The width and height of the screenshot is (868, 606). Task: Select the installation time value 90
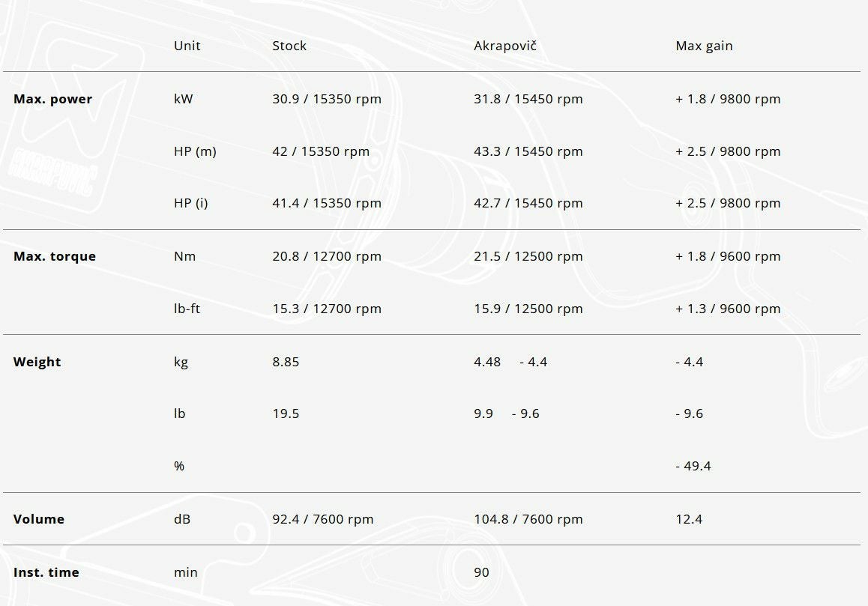[481, 572]
